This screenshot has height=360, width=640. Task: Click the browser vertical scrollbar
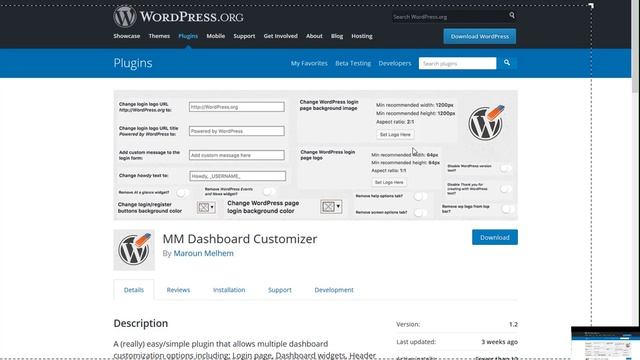635,46
